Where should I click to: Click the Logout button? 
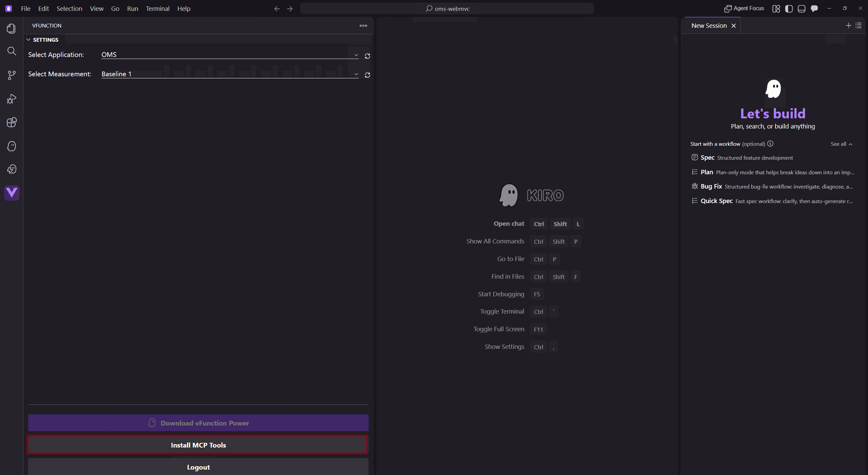click(x=198, y=467)
